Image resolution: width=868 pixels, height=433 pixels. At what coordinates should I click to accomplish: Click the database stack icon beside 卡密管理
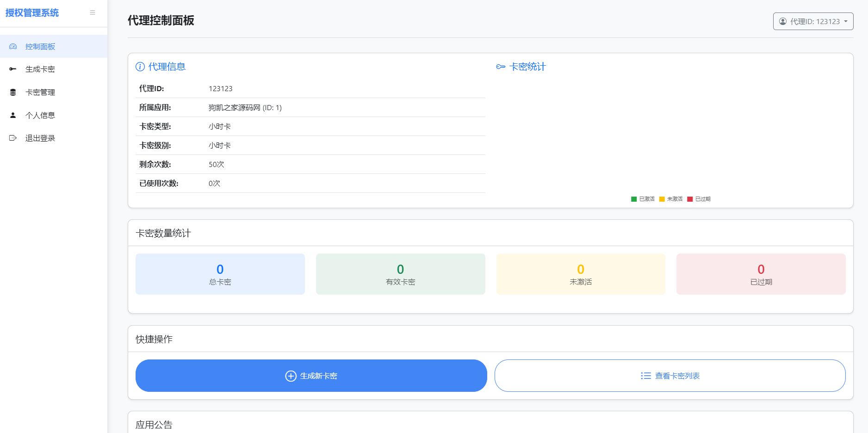pos(13,92)
